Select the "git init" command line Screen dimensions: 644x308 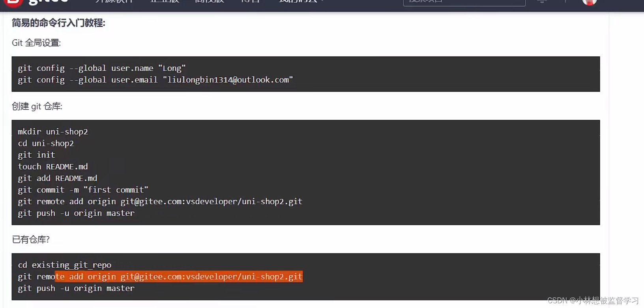36,155
